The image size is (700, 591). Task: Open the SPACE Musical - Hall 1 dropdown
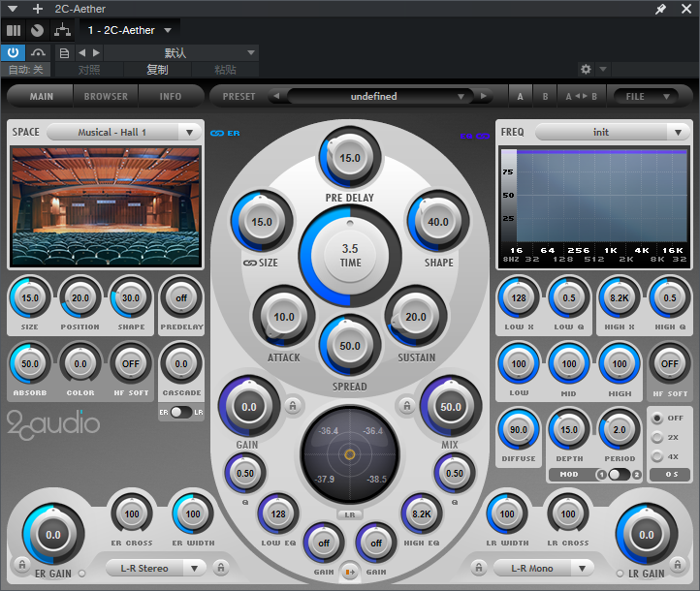pyautogui.click(x=123, y=132)
